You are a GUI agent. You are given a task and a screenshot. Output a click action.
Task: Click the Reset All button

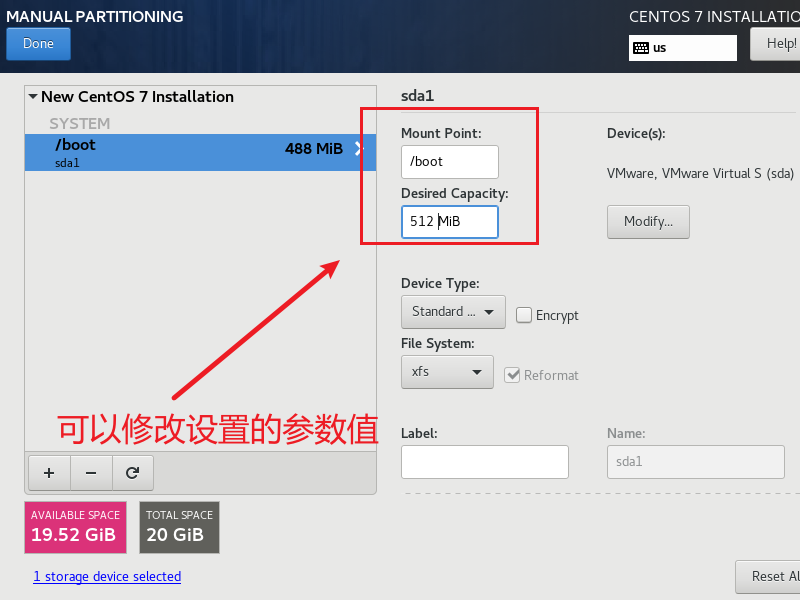click(768, 577)
